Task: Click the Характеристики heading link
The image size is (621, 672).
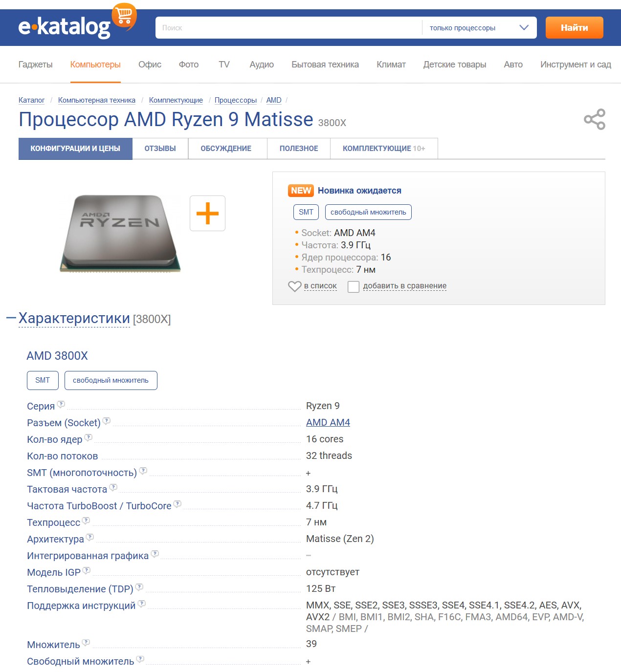Action: click(x=74, y=318)
